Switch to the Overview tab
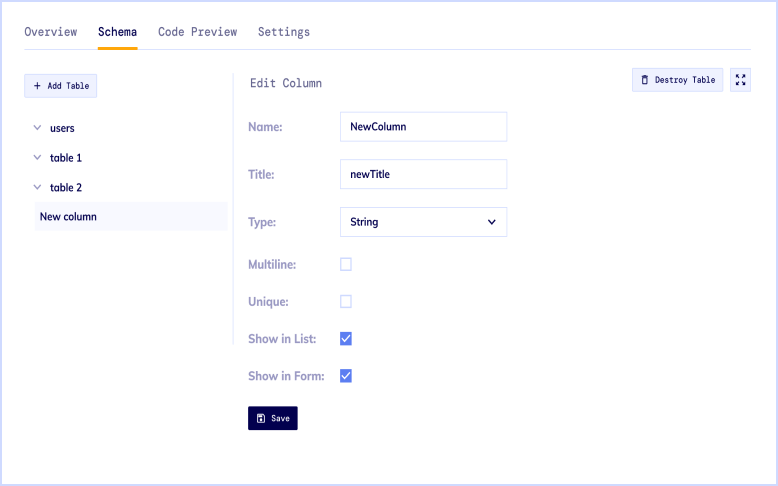Screen dimensions: 778x486 (50, 32)
